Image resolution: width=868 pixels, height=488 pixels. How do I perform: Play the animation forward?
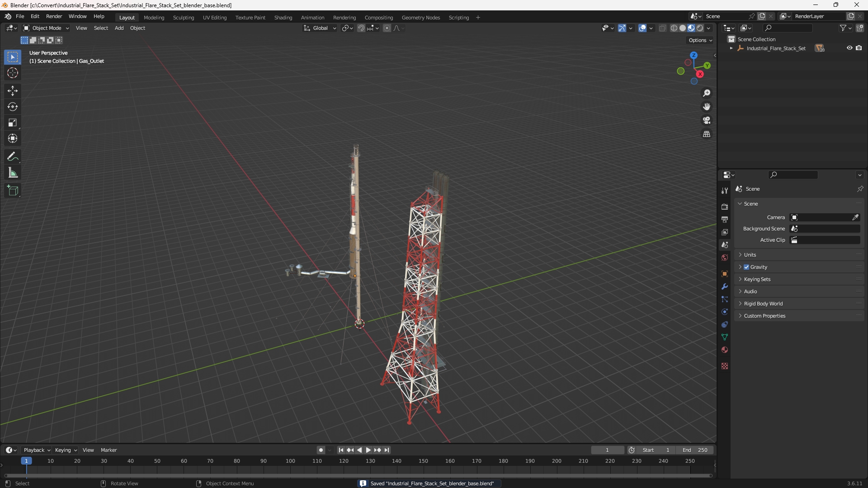tap(368, 450)
